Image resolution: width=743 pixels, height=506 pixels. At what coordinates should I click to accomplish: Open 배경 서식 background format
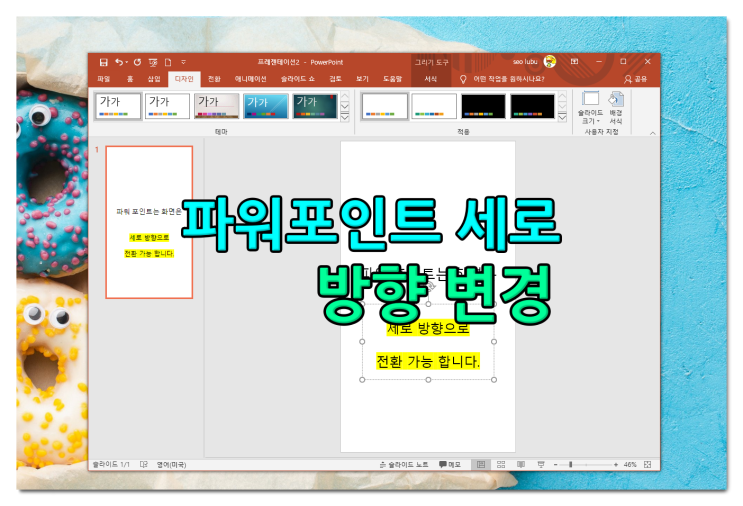coord(616,108)
